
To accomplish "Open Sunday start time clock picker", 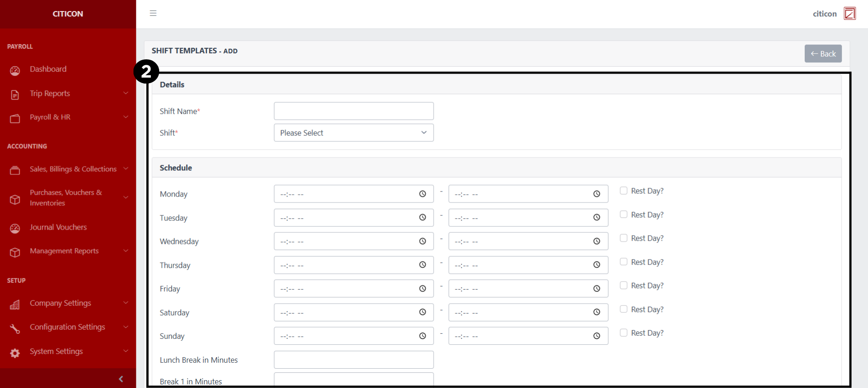I will pyautogui.click(x=423, y=336).
